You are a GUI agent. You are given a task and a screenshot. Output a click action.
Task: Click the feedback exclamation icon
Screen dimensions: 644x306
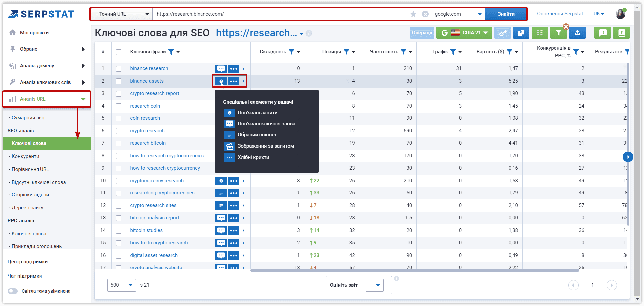coord(603,33)
